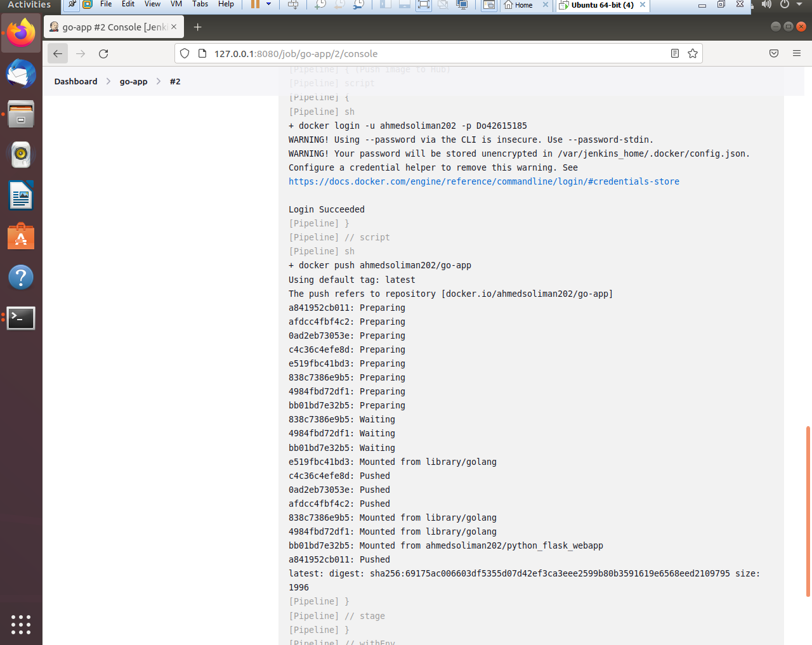Open Rhythmbox music player in the dock
Viewport: 812px width, 645px height.
[21, 155]
